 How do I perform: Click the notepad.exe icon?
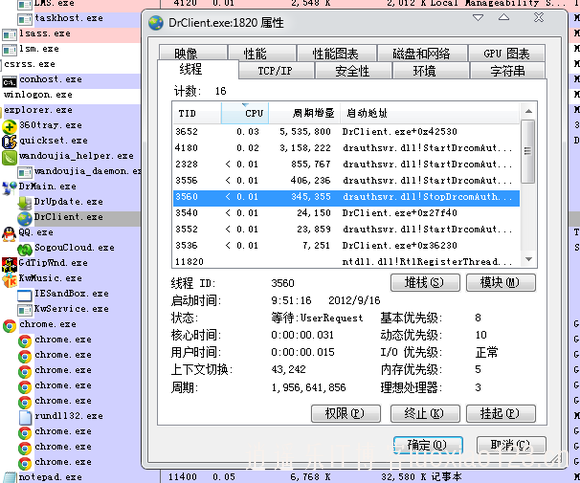(9, 478)
